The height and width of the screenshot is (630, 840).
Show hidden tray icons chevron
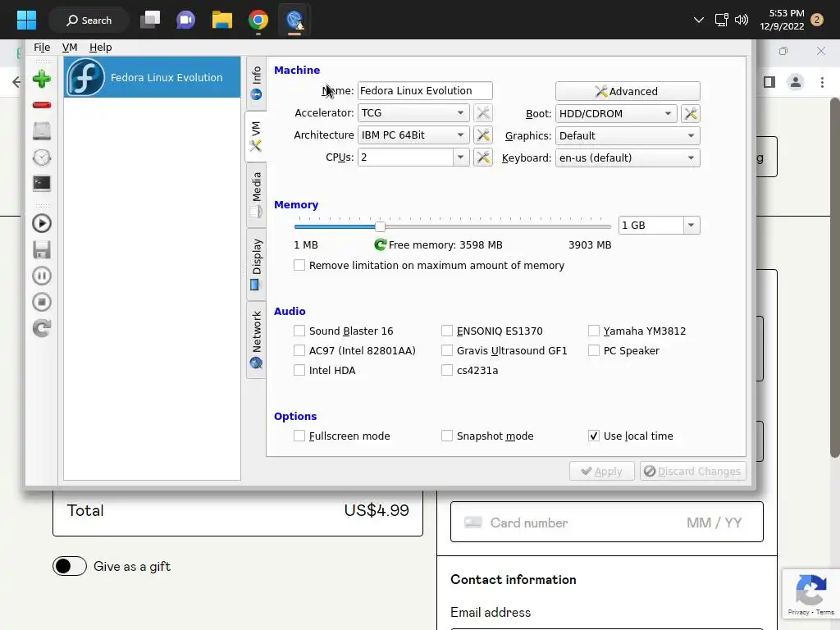699,20
